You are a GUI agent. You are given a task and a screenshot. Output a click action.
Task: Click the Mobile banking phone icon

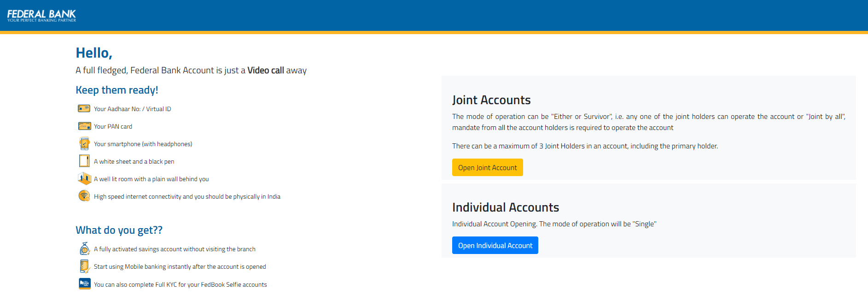(x=84, y=266)
